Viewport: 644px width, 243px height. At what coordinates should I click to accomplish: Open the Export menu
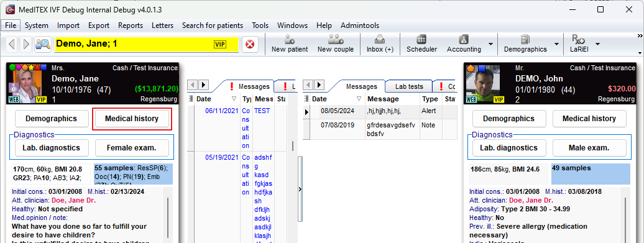(99, 25)
